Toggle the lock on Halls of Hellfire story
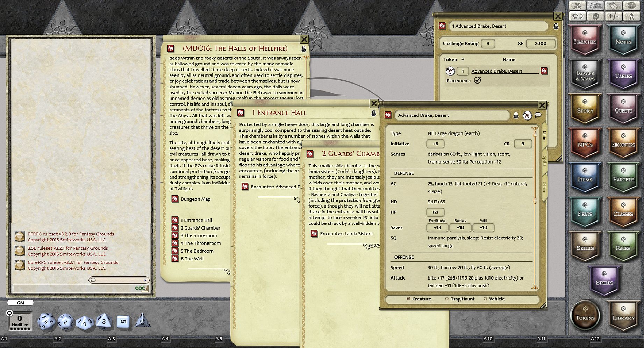This screenshot has width=644, height=348. 303,49
